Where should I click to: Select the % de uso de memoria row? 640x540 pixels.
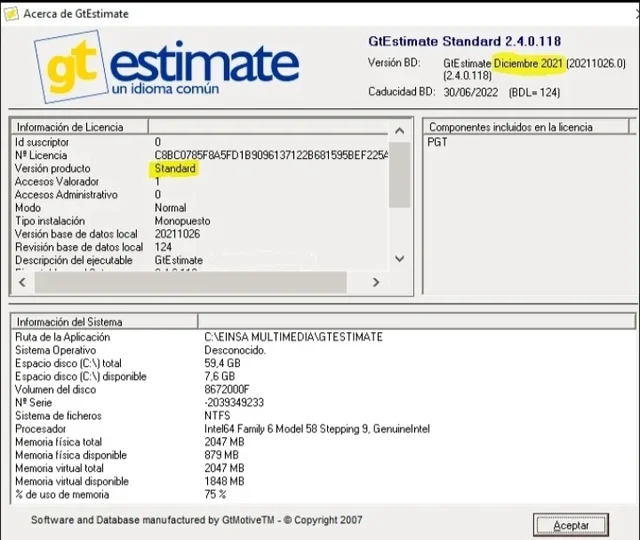tap(322, 494)
